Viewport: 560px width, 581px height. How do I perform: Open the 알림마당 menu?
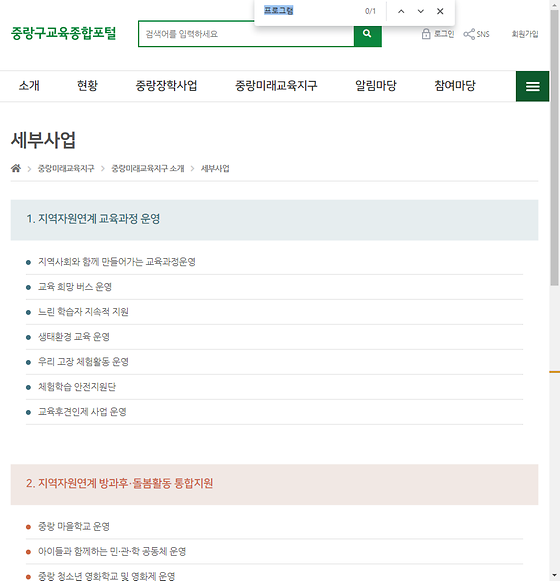(376, 86)
